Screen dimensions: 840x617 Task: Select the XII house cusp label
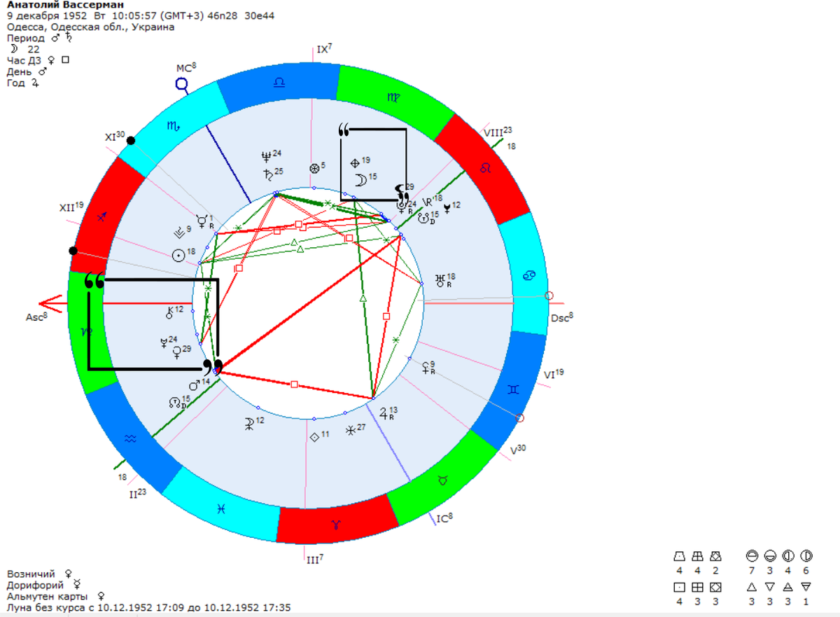pyautogui.click(x=71, y=207)
